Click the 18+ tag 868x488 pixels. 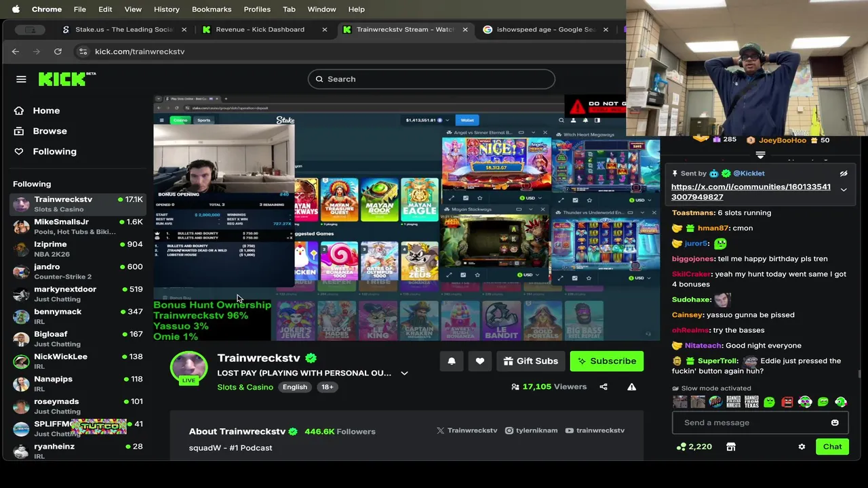click(x=327, y=387)
